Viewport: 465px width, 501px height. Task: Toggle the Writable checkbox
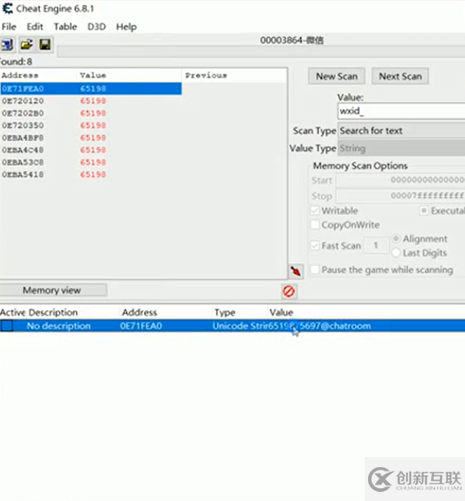315,211
